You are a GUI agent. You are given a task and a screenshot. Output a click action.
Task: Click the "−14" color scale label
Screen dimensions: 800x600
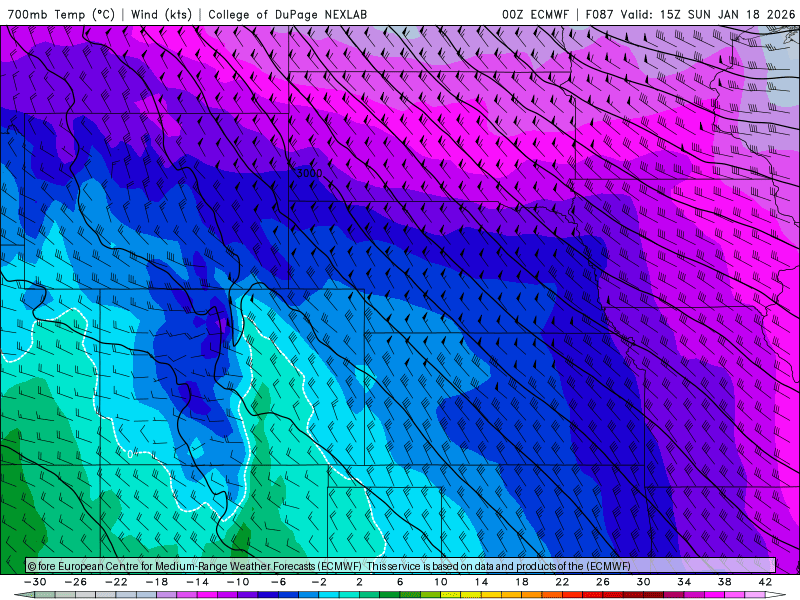point(197,582)
